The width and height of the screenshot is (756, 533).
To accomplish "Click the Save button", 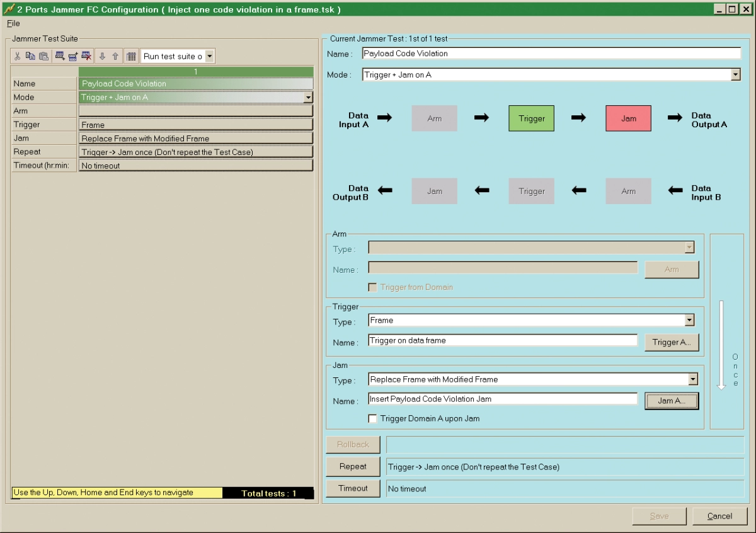I will [x=659, y=516].
